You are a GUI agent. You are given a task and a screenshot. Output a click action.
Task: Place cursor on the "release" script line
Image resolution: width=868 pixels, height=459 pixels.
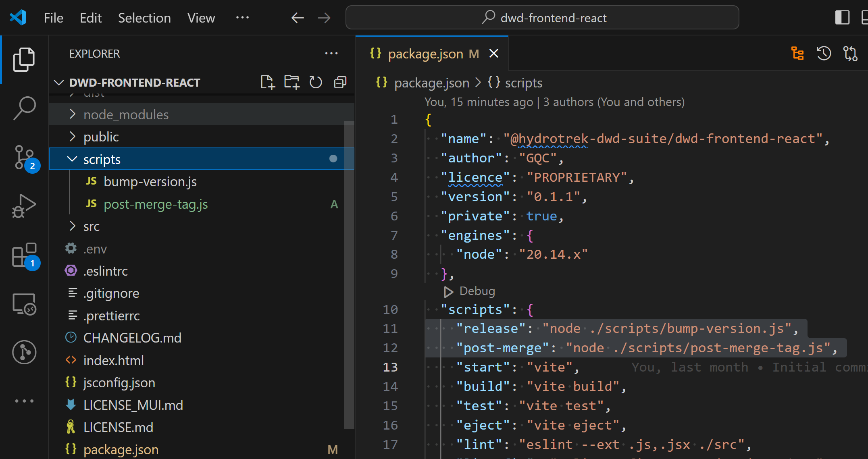pyautogui.click(x=627, y=328)
